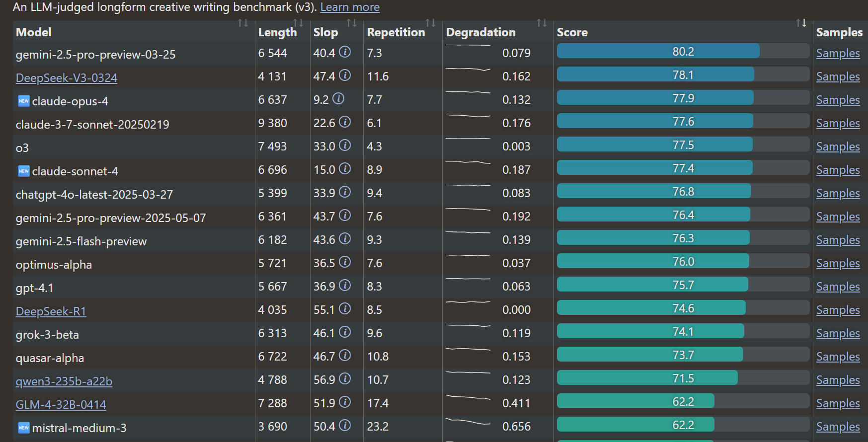Image resolution: width=868 pixels, height=442 pixels.
Task: Click the degradation sparkline for claude-sonnet-4
Action: pyautogui.click(x=468, y=162)
